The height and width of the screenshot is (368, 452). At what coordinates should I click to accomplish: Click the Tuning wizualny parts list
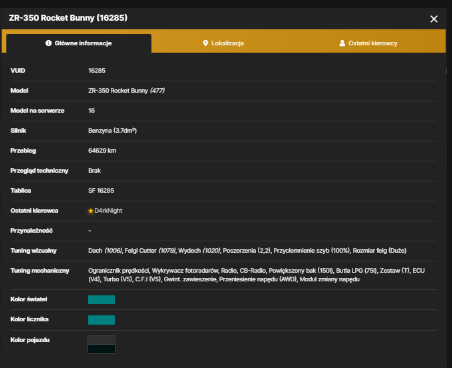(x=247, y=251)
